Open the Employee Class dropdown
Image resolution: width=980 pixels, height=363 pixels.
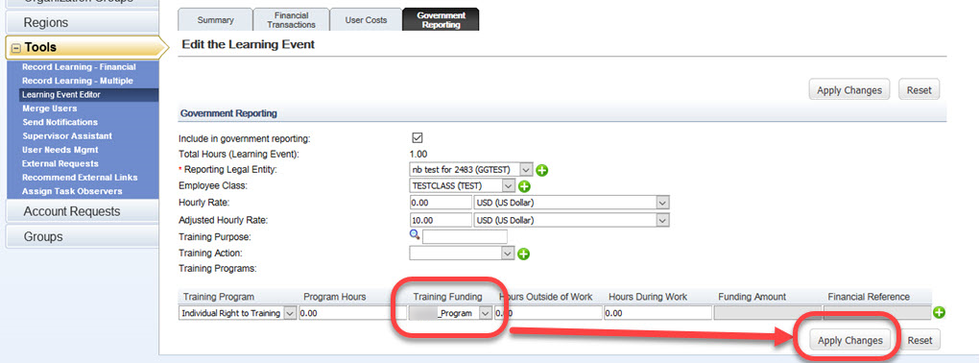click(x=508, y=186)
